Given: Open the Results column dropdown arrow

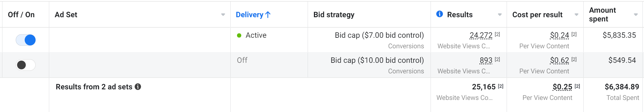Looking at the screenshot, I should pos(500,14).
